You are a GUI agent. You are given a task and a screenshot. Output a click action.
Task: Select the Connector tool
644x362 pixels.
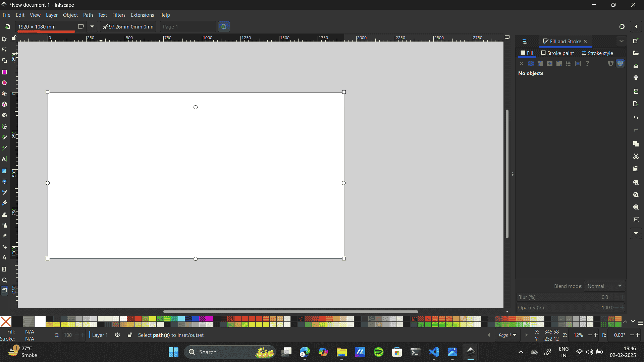4,247
